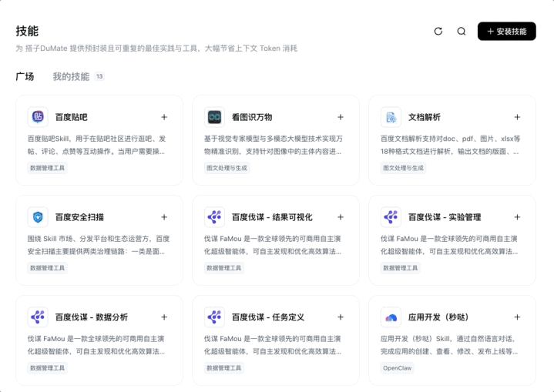This screenshot has height=392, width=554.
Task: Add the 百度安全扫描 skill with plus icon
Action: (x=164, y=217)
